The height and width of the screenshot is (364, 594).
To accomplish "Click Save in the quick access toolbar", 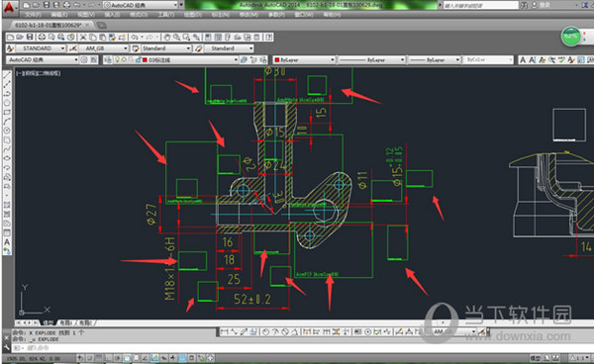I will [x=47, y=5].
